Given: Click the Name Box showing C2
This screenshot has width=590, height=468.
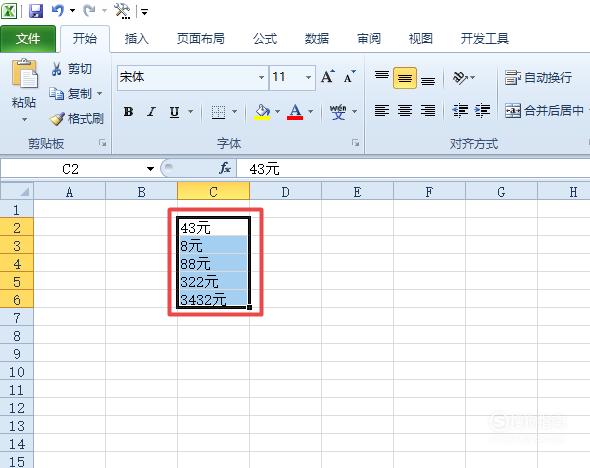Looking at the screenshot, I should [71, 169].
